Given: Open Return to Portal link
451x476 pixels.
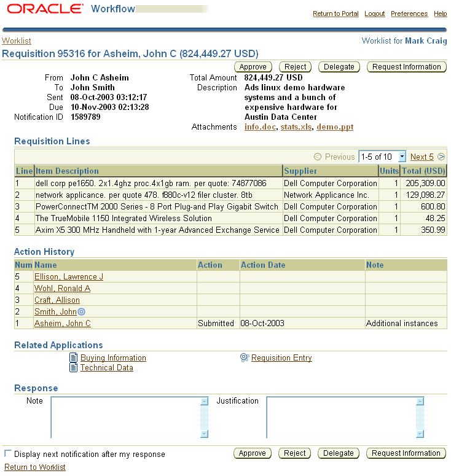Looking at the screenshot, I should pyautogui.click(x=335, y=14).
